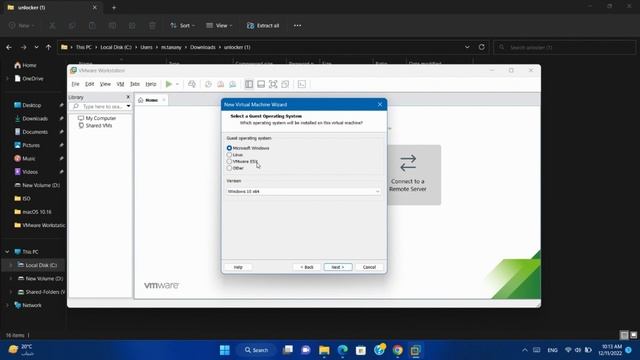The image size is (640, 360).
Task: Click the Next button in wizard
Action: 338,267
